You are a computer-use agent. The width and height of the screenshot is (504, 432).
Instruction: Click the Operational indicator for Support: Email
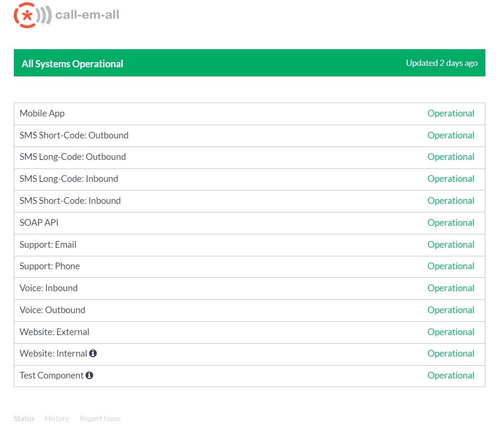click(x=450, y=244)
